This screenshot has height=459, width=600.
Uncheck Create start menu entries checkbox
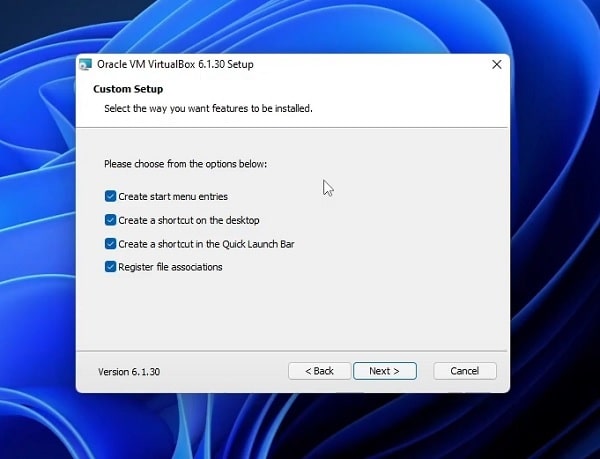click(110, 196)
